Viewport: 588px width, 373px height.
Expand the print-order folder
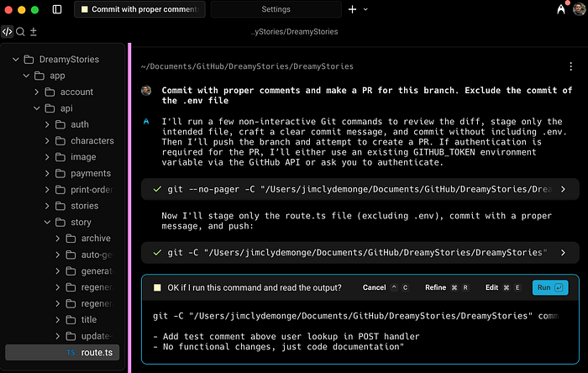click(47, 190)
